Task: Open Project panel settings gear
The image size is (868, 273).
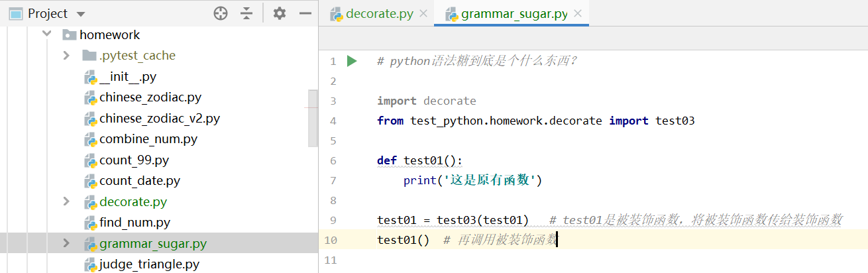Action: coord(280,13)
